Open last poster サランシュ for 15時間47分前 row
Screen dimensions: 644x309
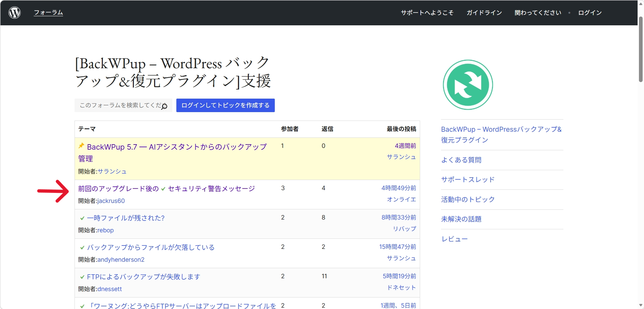(x=402, y=258)
